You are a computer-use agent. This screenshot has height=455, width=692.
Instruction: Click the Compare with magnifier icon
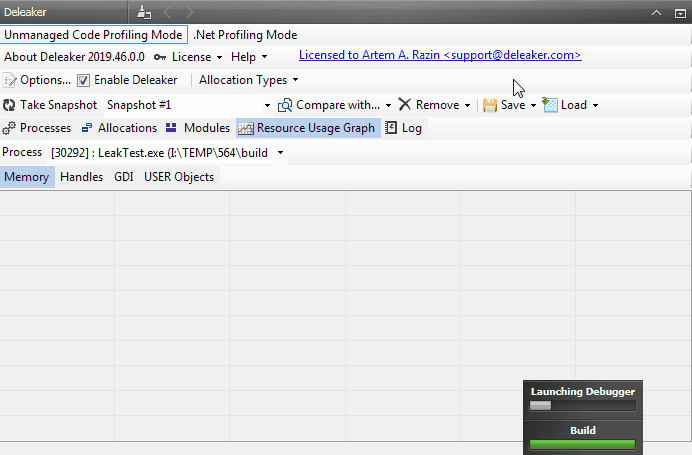coord(285,105)
